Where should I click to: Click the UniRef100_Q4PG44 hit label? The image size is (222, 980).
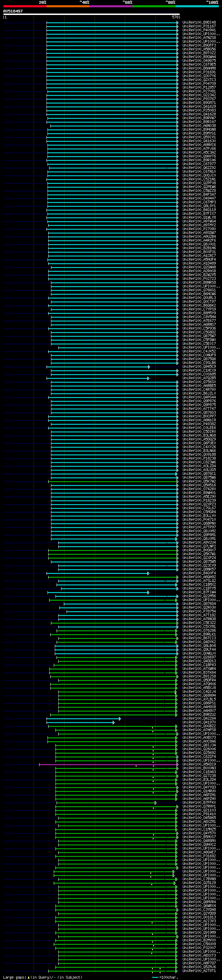[x=199, y=397]
